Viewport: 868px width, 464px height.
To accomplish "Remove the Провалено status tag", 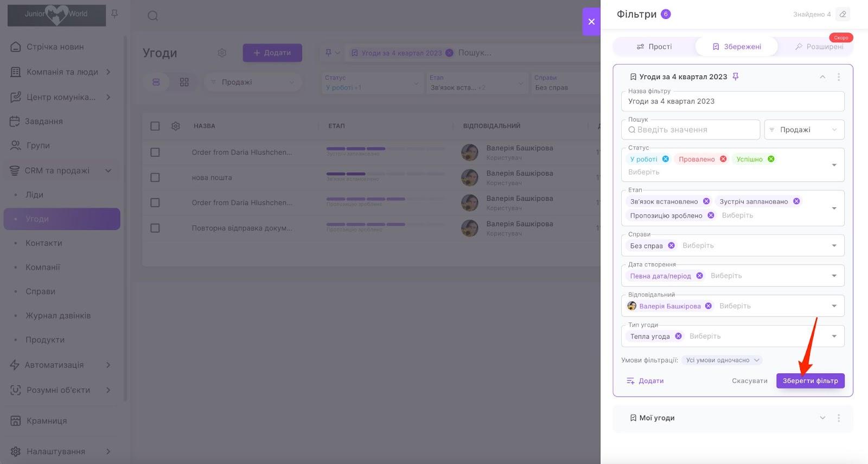I will tap(723, 159).
